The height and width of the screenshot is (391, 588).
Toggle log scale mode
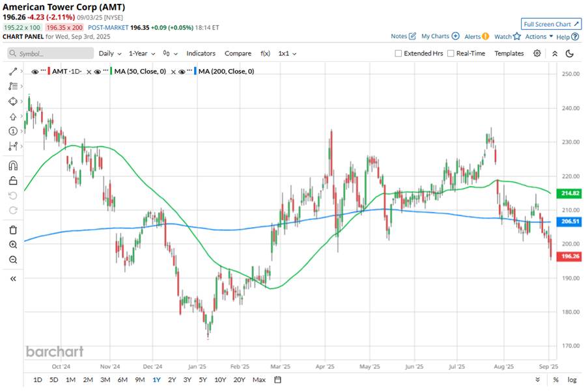click(x=572, y=380)
